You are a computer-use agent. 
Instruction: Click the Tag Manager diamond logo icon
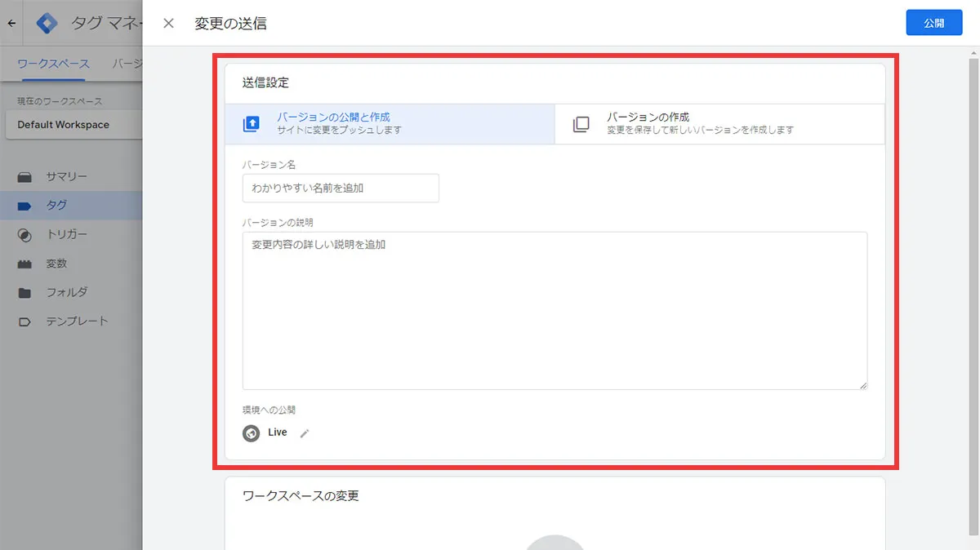47,22
